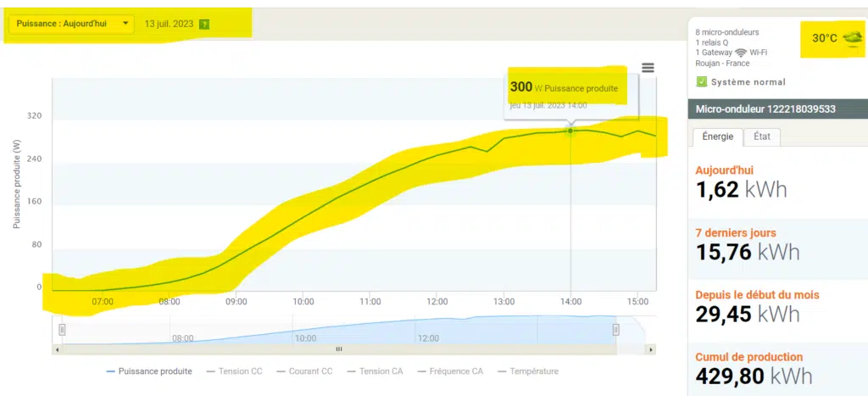The width and height of the screenshot is (868, 396).
Task: Select the Énergie tab
Action: pyautogui.click(x=717, y=137)
